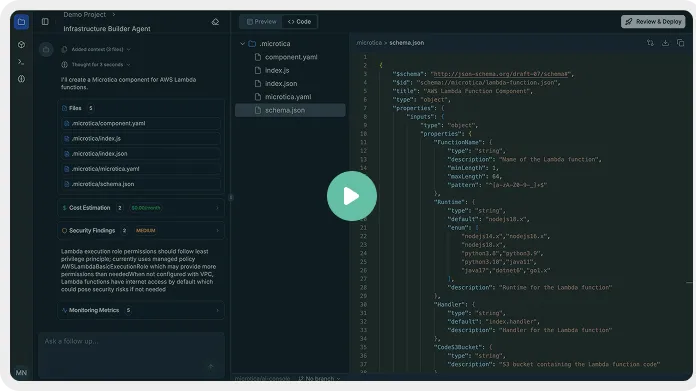Open microtica.yaml in the file tree
696x391 pixels.
click(x=290, y=97)
